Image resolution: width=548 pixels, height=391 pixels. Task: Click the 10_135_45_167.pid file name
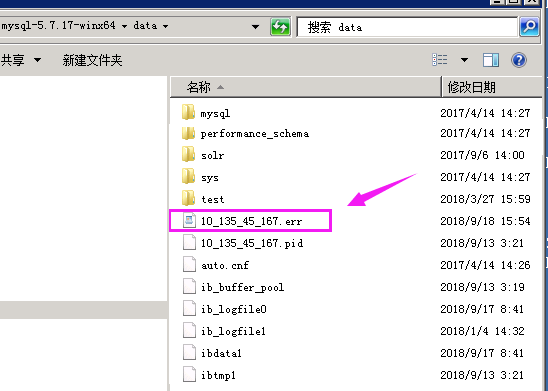coord(252,243)
